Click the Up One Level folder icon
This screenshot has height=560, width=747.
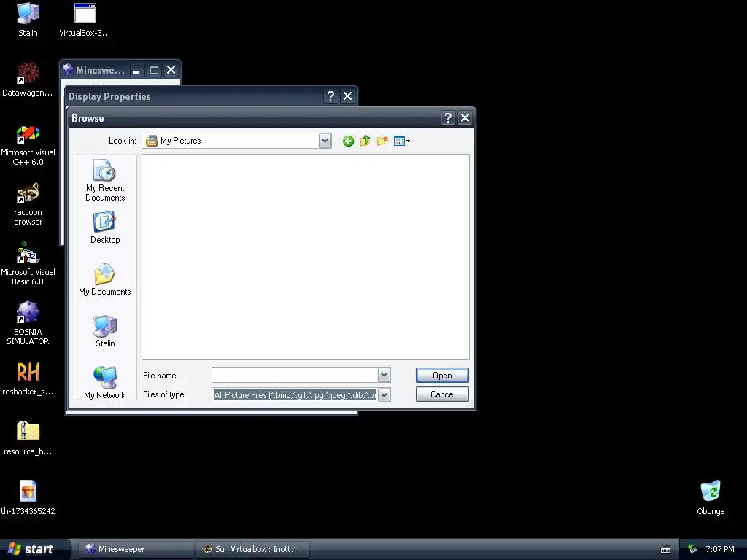[365, 141]
